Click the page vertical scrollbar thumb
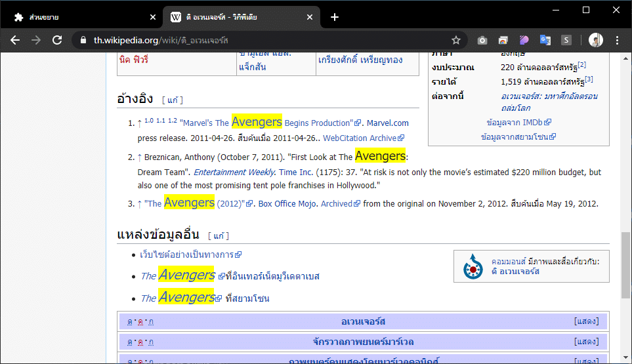 click(x=625, y=265)
